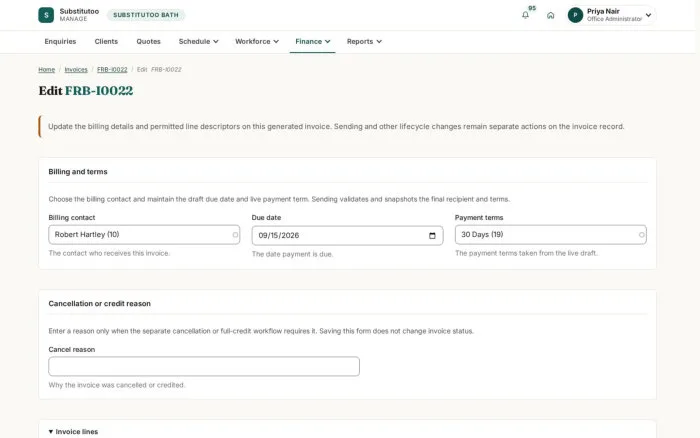Click the 'Edit FRB-I0022' page heading
Screen dimensions: 700x438
(x=86, y=91)
